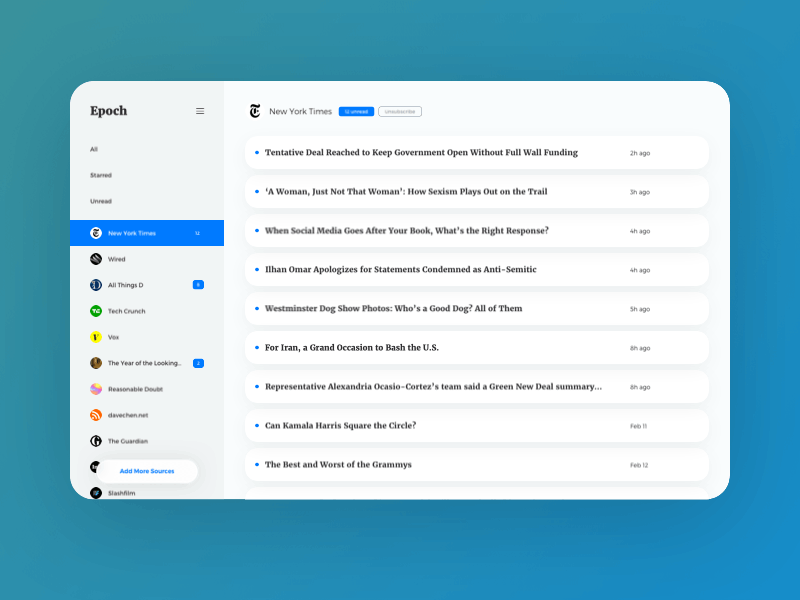Toggle read state on Kamala Harris article
This screenshot has width=800, height=600.
coord(255,425)
